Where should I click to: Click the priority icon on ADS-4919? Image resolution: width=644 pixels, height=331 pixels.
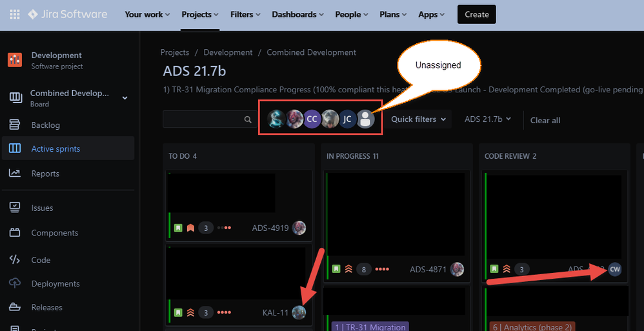(x=190, y=228)
